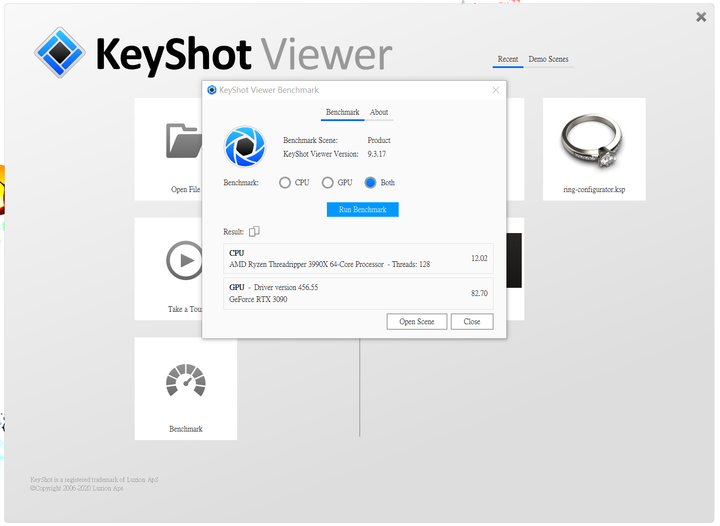
Task: Click the Benchmark Scene value Product
Action: [379, 140]
